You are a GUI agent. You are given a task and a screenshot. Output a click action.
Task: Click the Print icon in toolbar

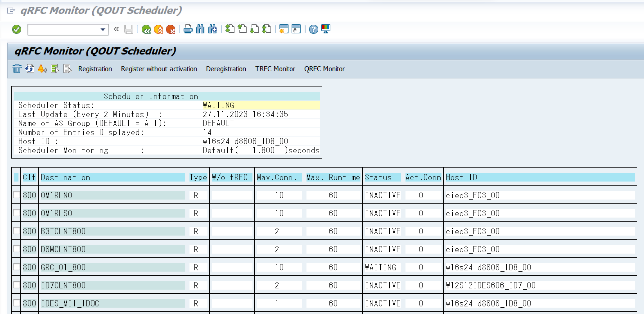click(x=188, y=29)
